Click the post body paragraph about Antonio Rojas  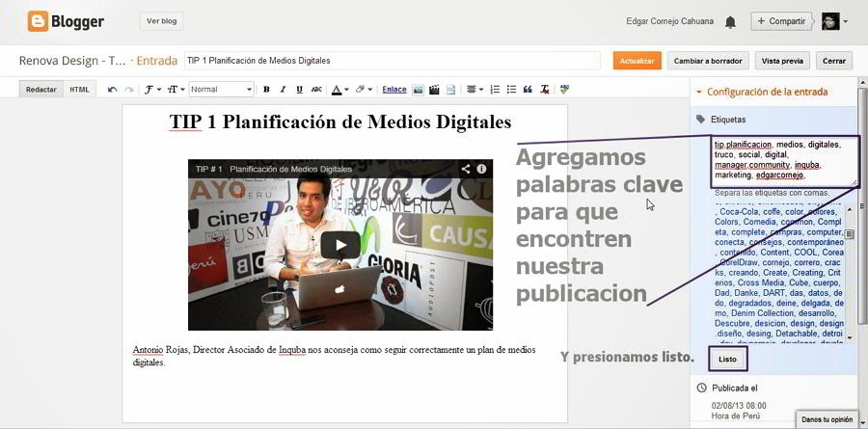tap(335, 357)
